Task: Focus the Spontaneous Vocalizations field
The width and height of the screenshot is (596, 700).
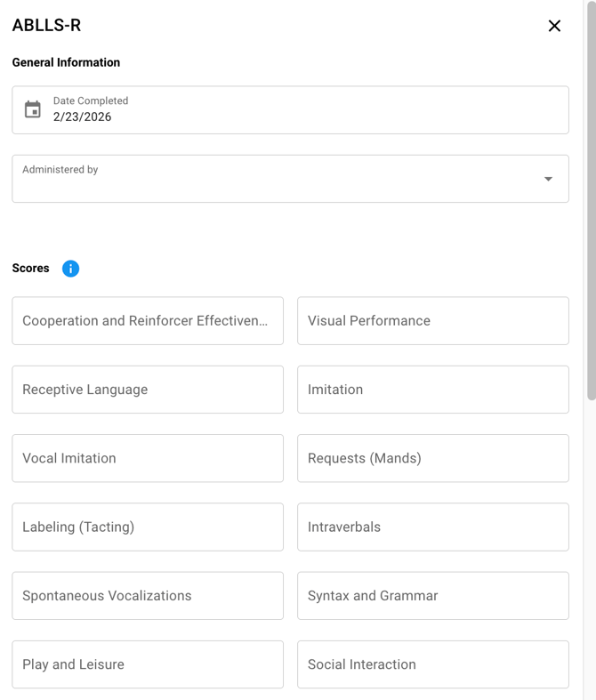Action: click(x=148, y=596)
